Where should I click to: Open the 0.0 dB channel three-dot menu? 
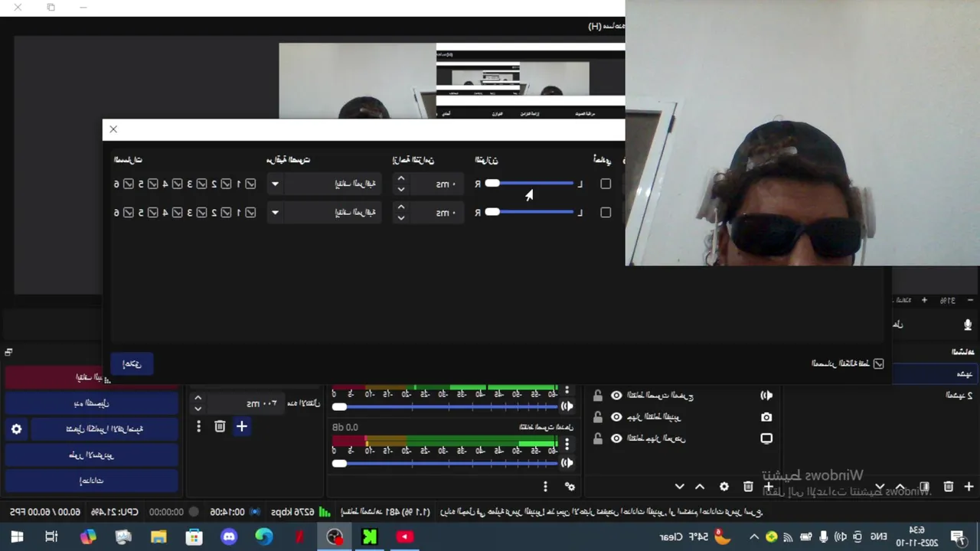point(567,444)
